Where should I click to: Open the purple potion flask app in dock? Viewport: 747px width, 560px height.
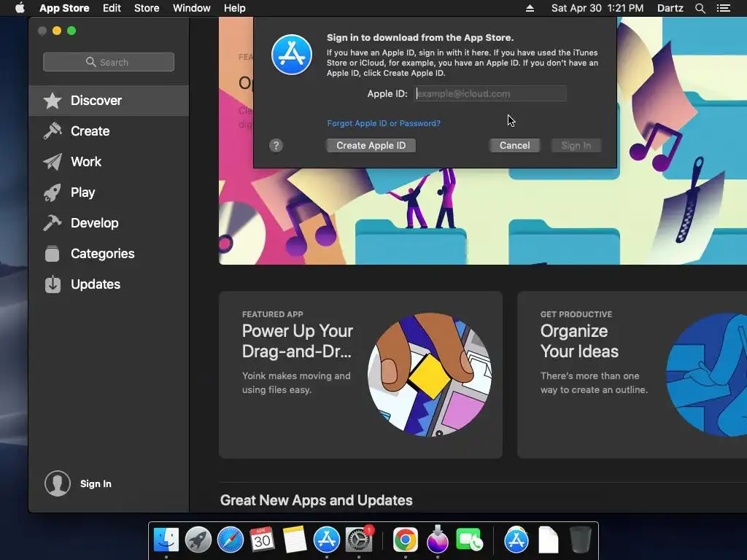(438, 539)
